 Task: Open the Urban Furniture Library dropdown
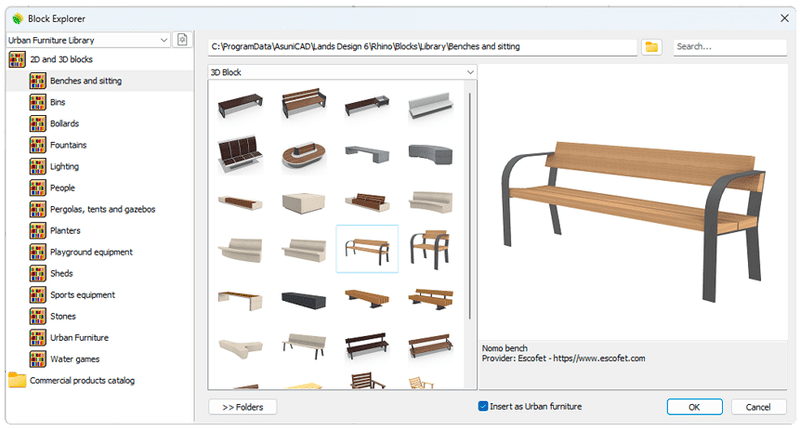coord(88,40)
